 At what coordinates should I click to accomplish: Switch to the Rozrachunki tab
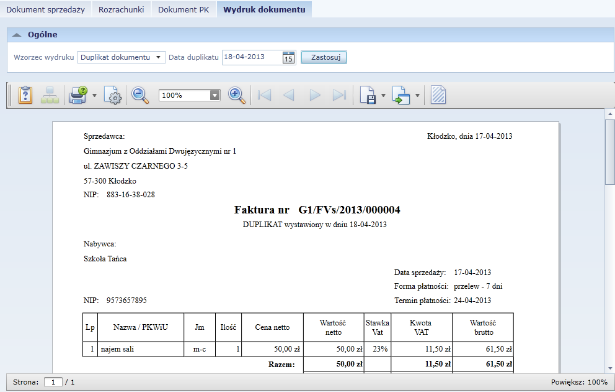click(121, 9)
